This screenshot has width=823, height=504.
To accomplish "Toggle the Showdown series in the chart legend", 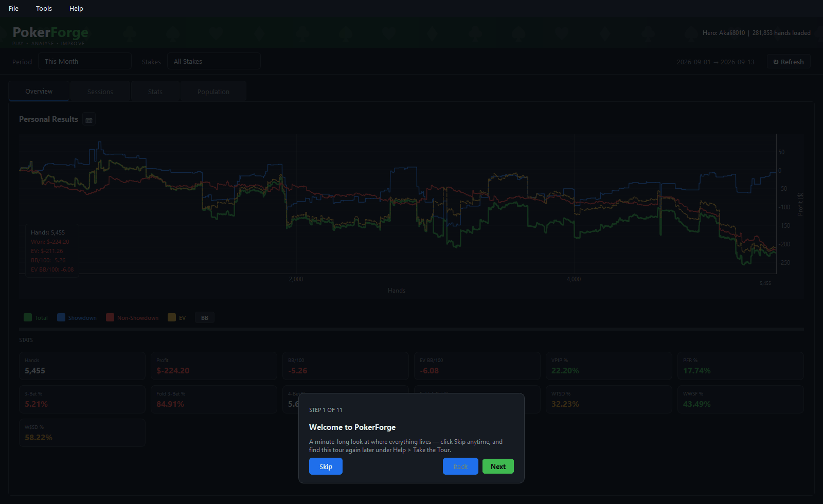I will coord(77,318).
